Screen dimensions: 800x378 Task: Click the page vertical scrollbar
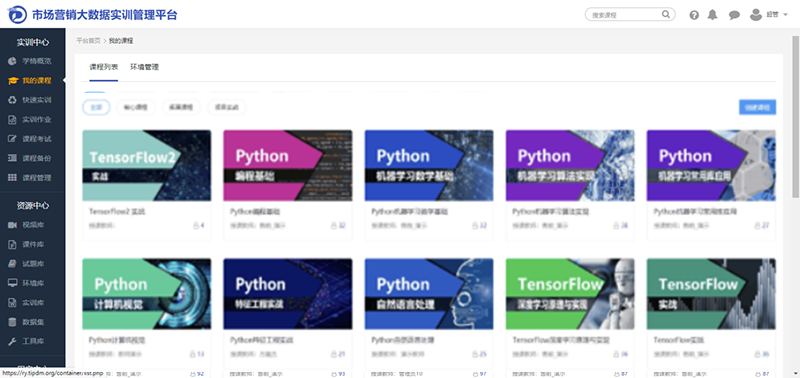point(795,116)
